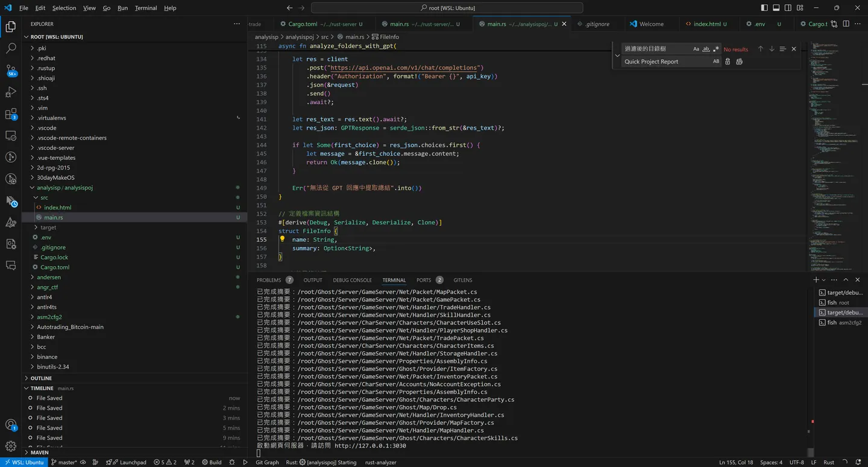This screenshot has height=467, width=868.
Task: Click the Build button in status bar
Action: pos(211,462)
